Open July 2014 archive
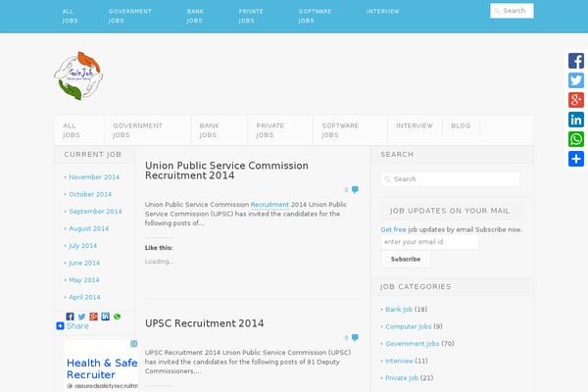Screen dimensions: 588x392 pyautogui.click(x=82, y=246)
